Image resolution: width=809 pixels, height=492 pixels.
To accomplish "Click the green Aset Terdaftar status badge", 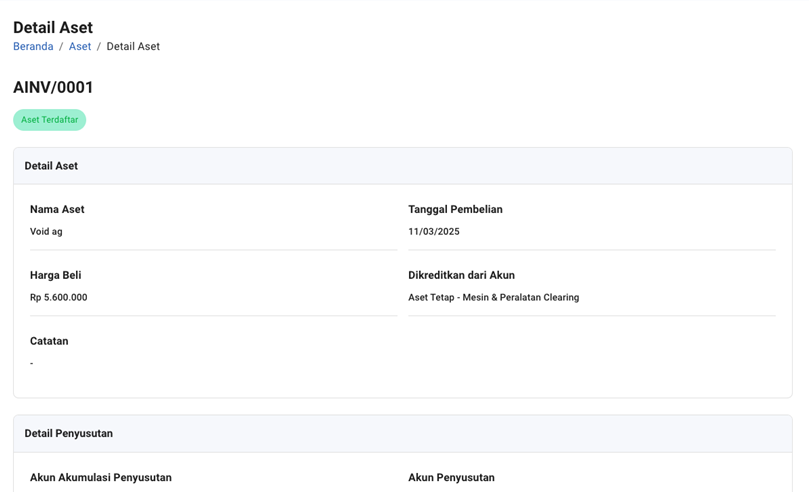I will click(x=50, y=120).
